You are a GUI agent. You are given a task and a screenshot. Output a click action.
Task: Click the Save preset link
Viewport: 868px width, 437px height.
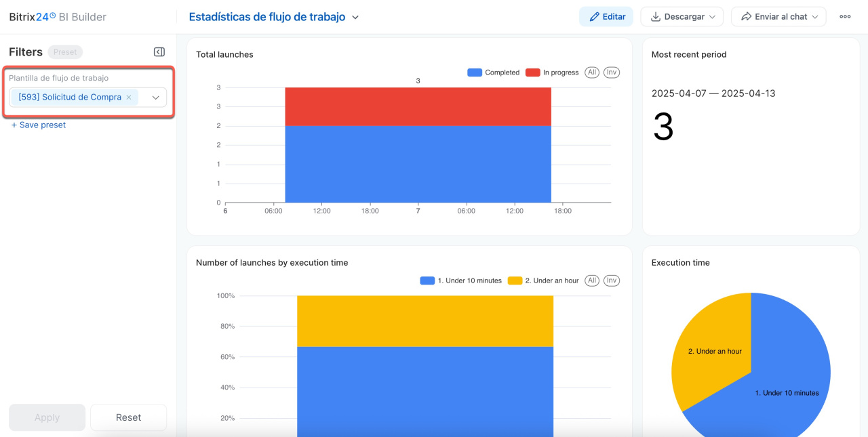click(39, 125)
